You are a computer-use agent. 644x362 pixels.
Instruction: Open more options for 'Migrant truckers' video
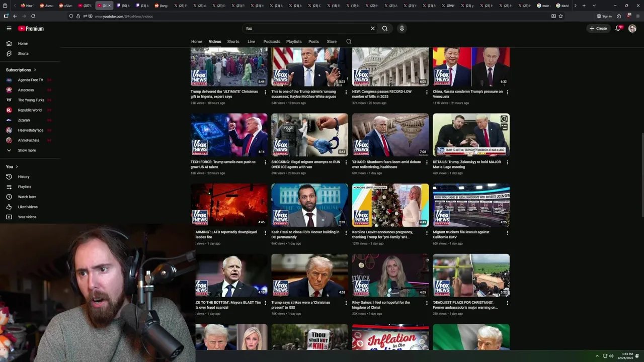pyautogui.click(x=507, y=233)
